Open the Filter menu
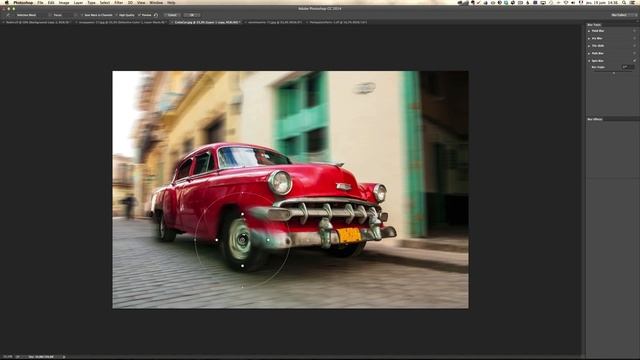This screenshot has width=640, height=360. [119, 2]
